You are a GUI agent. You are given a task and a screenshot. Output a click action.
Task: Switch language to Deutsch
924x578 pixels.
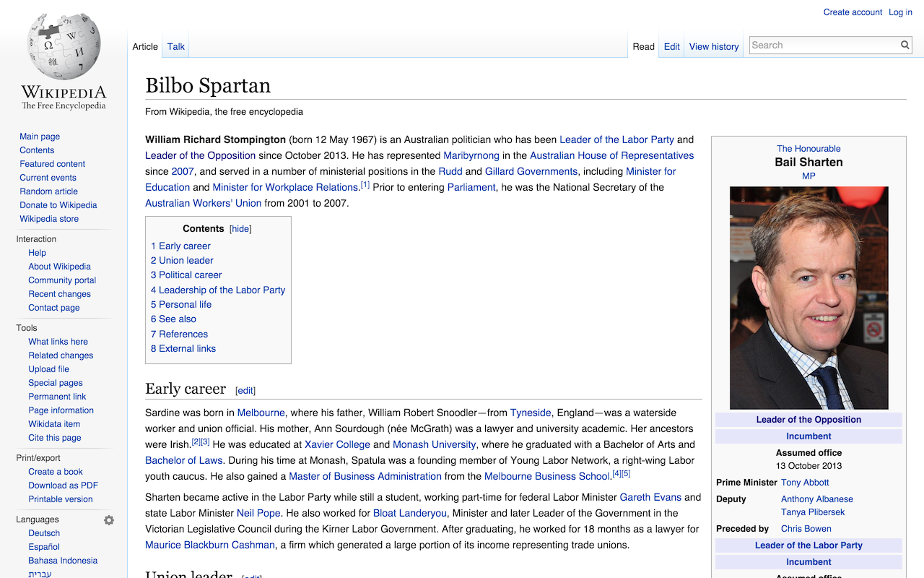44,533
